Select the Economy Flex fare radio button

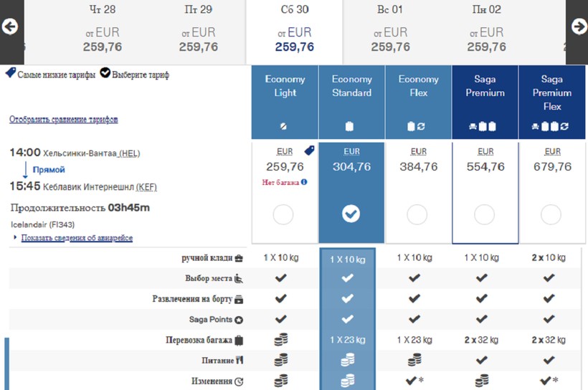417,214
